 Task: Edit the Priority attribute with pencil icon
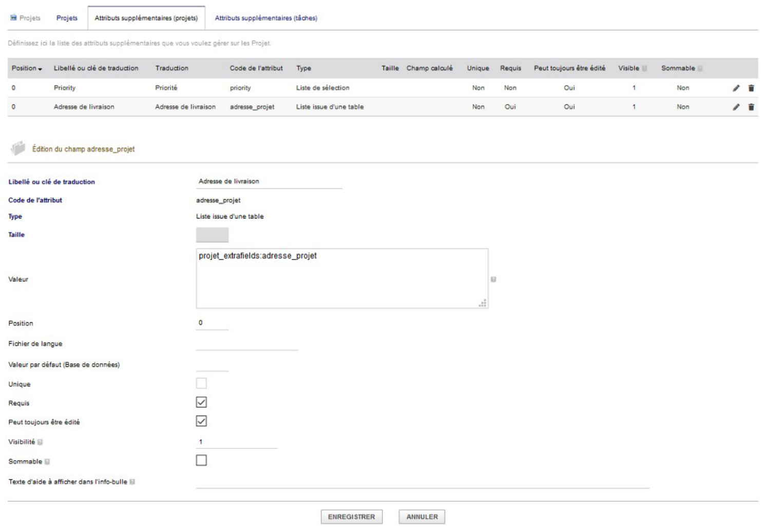pos(736,88)
